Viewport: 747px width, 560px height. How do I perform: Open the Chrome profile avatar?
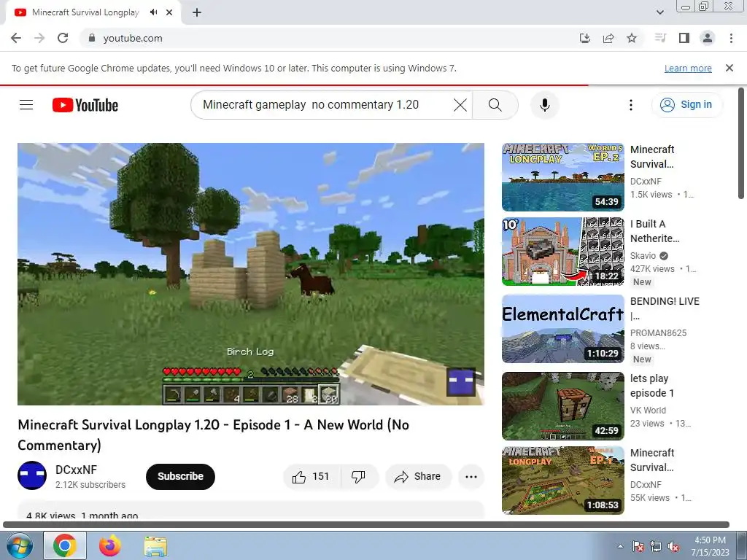[x=708, y=38]
